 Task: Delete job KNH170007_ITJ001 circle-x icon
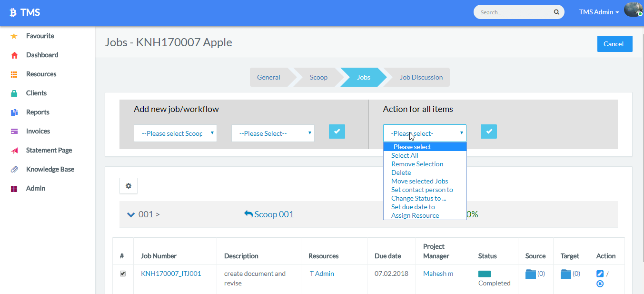click(600, 284)
